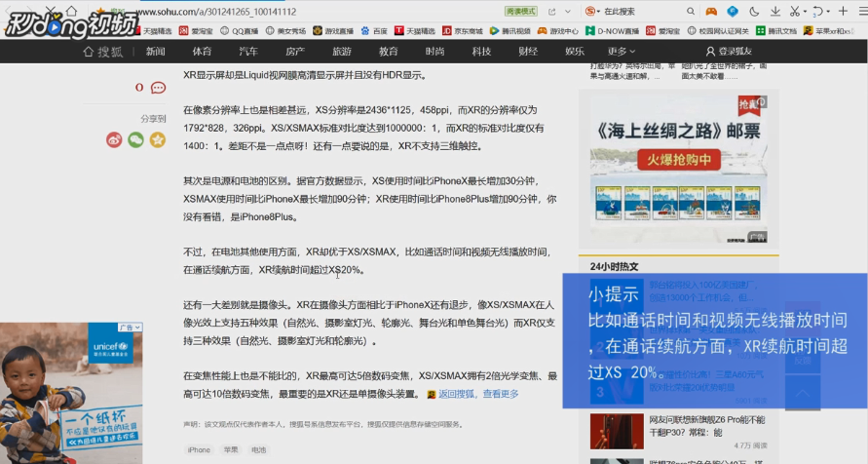The height and width of the screenshot is (464, 868).
Task: Click the undo closed tab icon
Action: (x=818, y=11)
